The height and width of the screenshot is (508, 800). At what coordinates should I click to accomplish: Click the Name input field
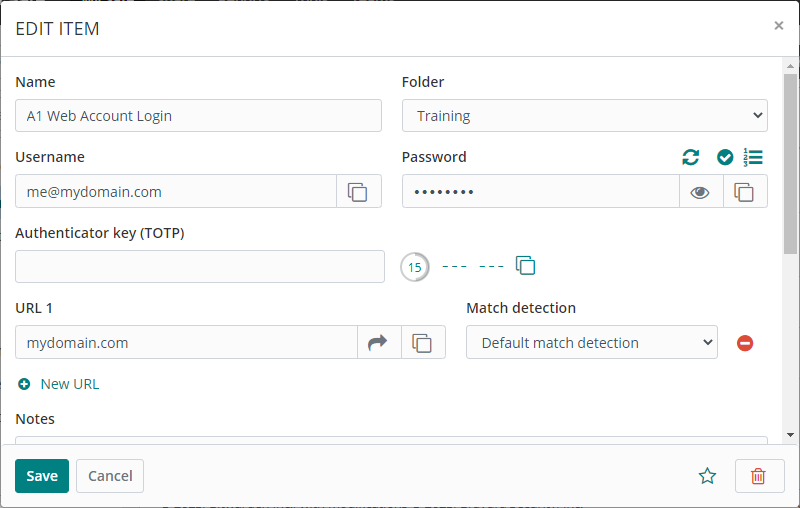pyautogui.click(x=198, y=116)
